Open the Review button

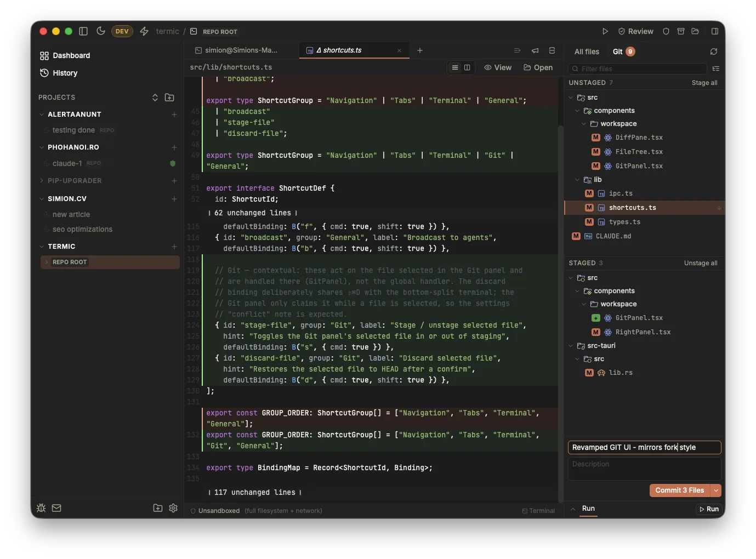[x=636, y=31]
